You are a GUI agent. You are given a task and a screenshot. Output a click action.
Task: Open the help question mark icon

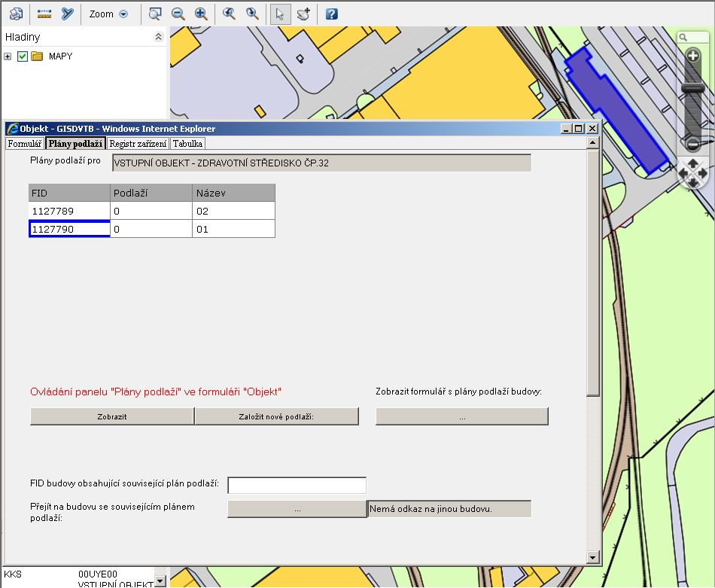[x=331, y=14]
